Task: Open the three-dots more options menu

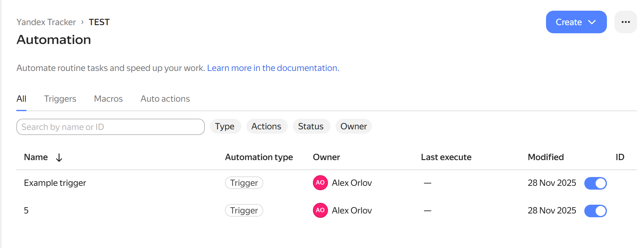Action: [x=625, y=22]
